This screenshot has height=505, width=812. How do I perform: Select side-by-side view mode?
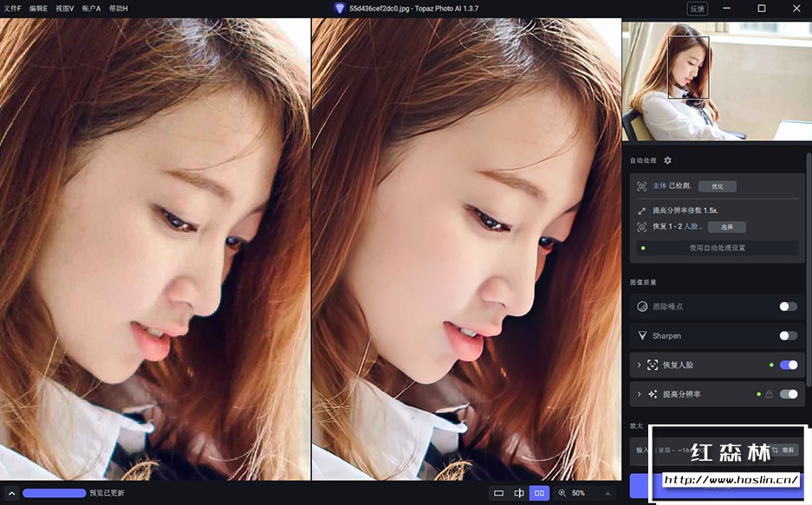tap(539, 493)
